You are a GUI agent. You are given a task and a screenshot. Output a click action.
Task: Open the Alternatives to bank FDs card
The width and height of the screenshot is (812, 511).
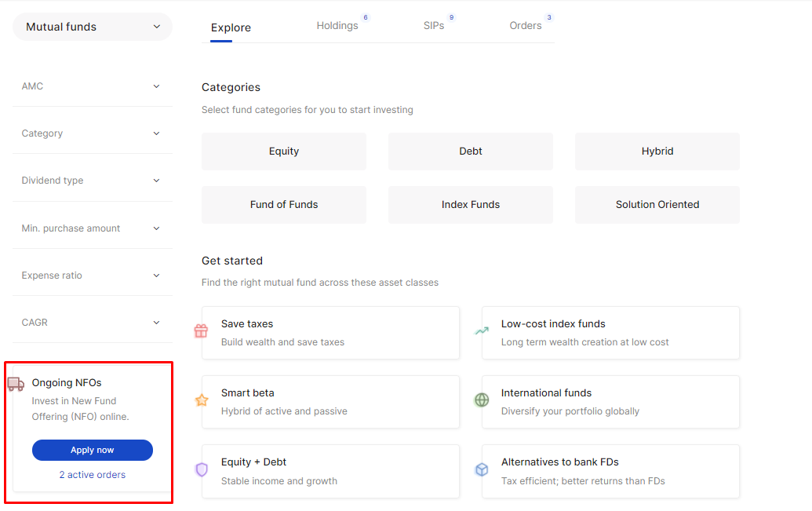[610, 471]
